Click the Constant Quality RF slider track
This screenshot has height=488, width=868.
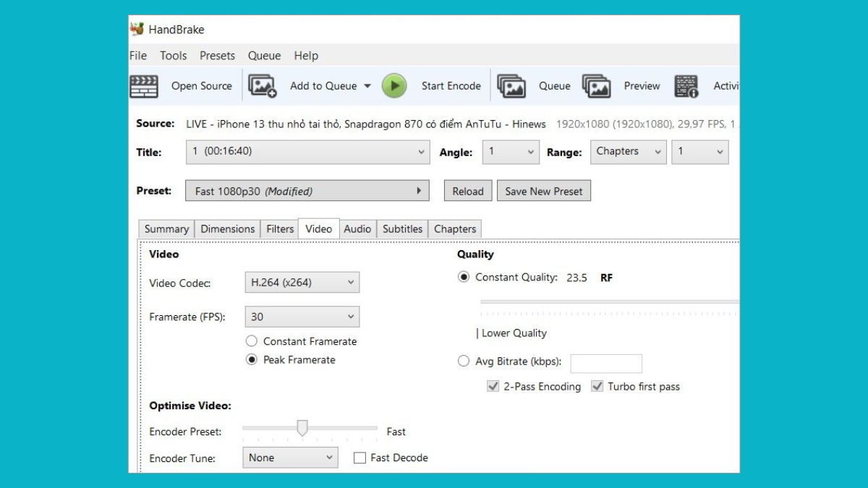[609, 301]
